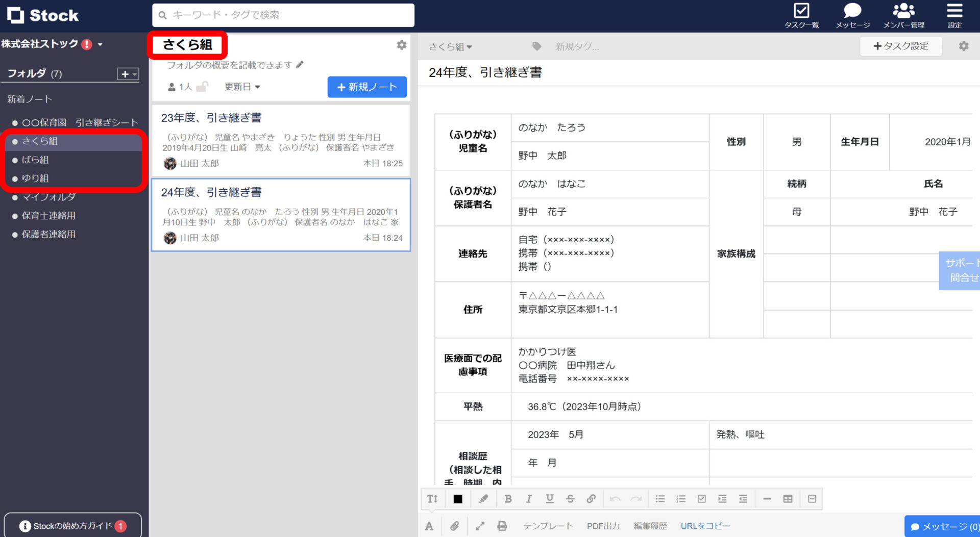Open メンバー管理 people icon
The width and height of the screenshot is (980, 537).
point(902,11)
